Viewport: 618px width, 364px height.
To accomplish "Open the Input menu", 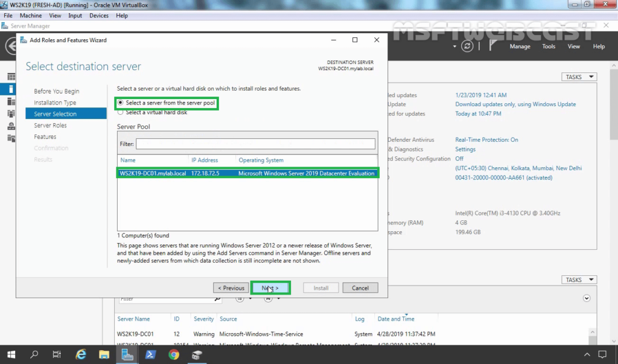I will [x=75, y=15].
